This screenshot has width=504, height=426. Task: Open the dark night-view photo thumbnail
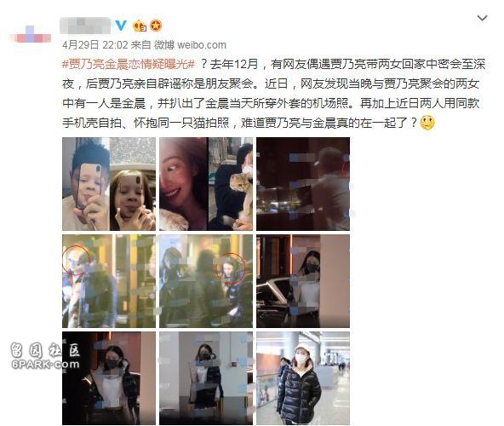click(303, 184)
